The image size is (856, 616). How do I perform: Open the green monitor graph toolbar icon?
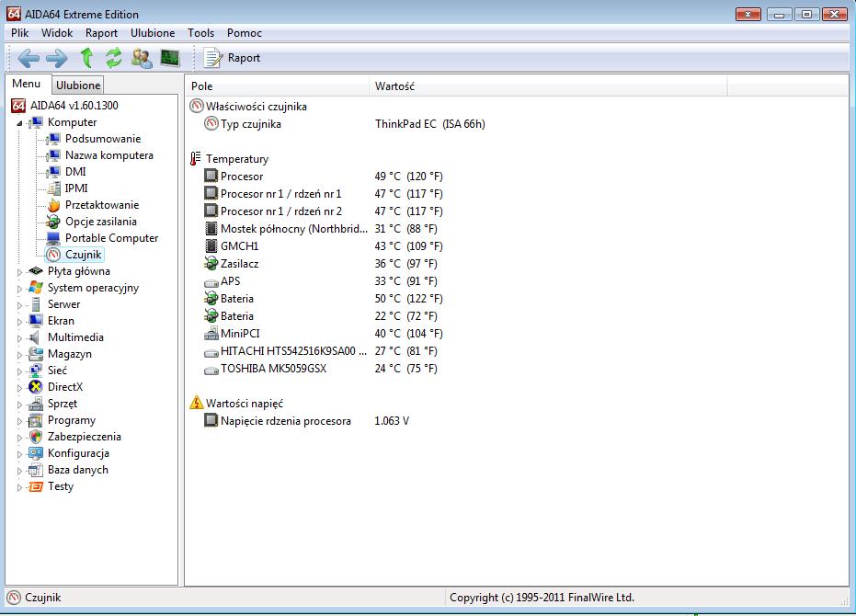tap(170, 57)
